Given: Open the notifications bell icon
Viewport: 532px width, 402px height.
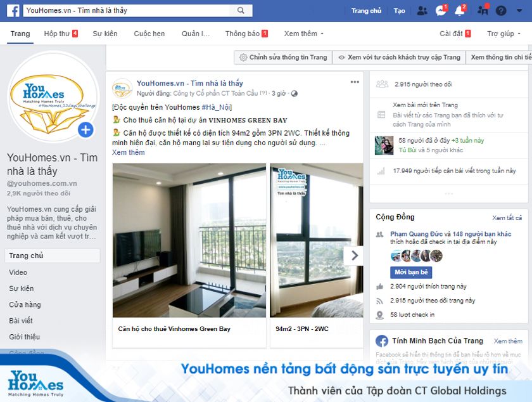Looking at the screenshot, I should pyautogui.click(x=460, y=11).
